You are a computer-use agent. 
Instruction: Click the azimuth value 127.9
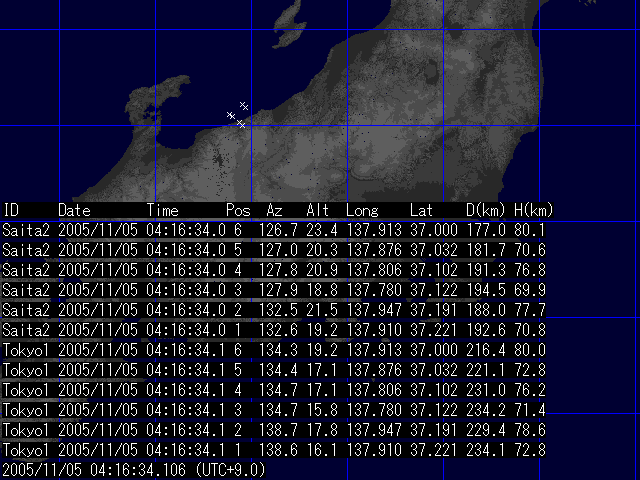pyautogui.click(x=278, y=290)
